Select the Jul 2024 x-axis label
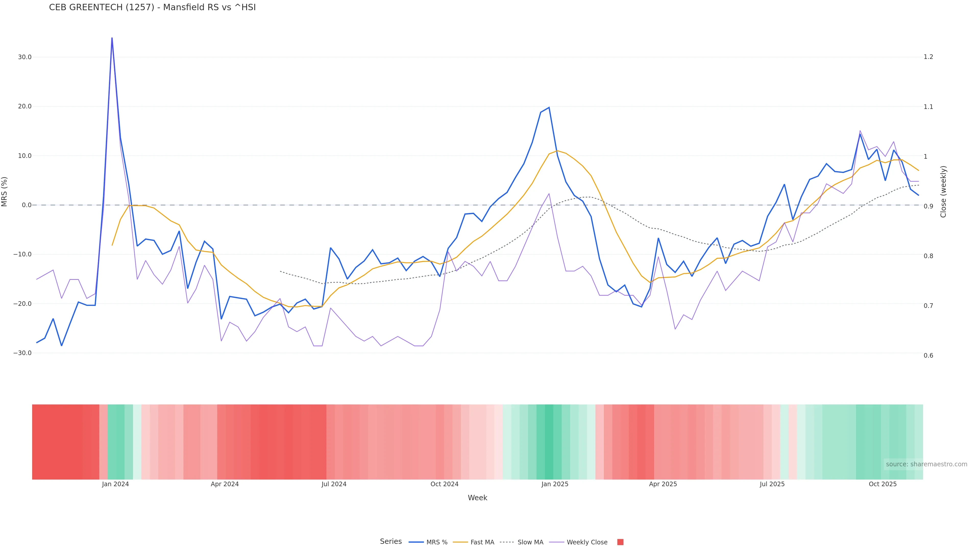 (x=334, y=484)
